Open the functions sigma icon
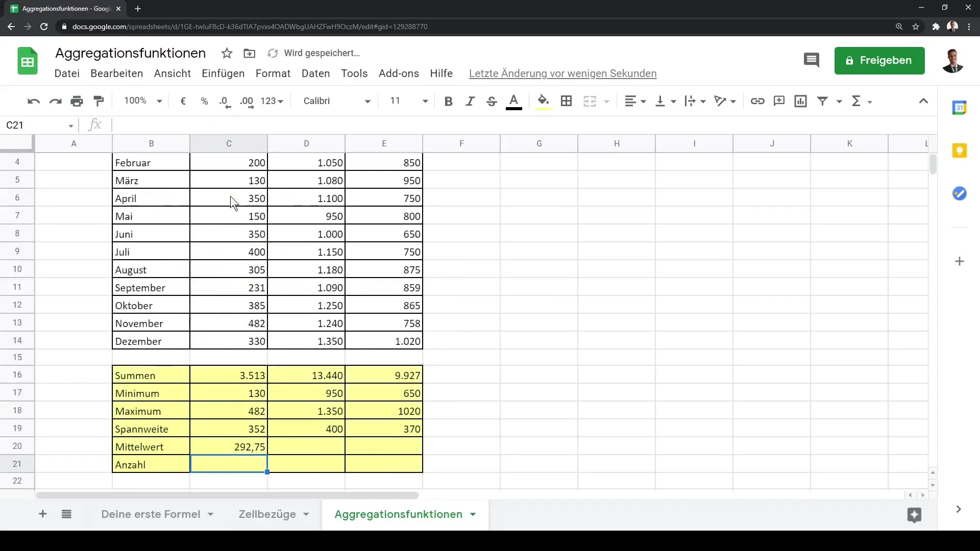Screen dimensions: 980x551 pos(856,101)
